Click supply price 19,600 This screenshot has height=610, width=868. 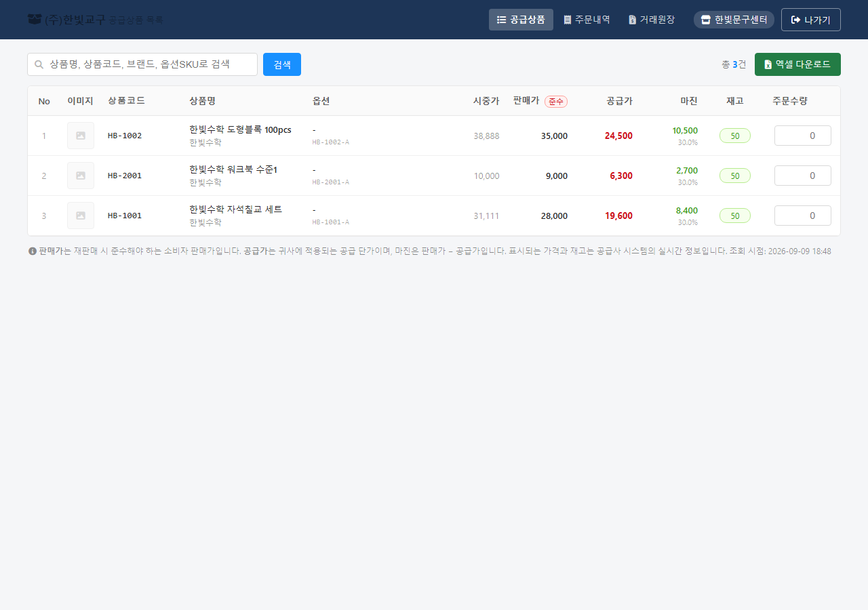point(618,216)
